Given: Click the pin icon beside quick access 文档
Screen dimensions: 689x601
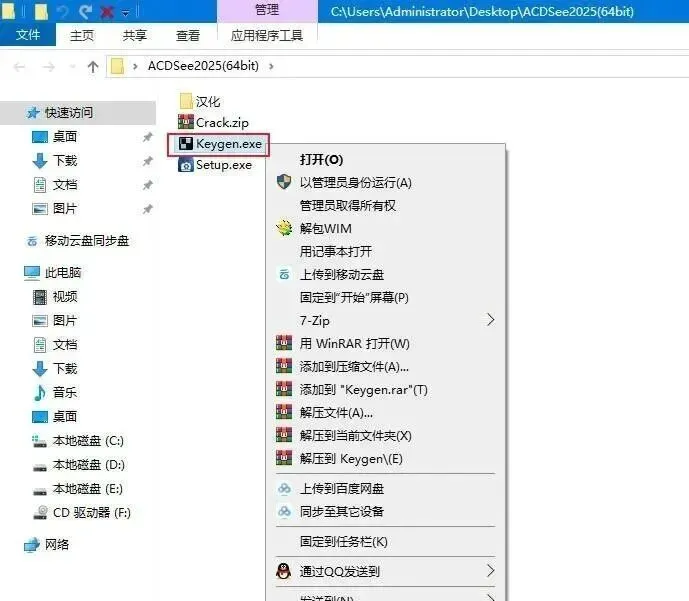Looking at the screenshot, I should (x=148, y=185).
